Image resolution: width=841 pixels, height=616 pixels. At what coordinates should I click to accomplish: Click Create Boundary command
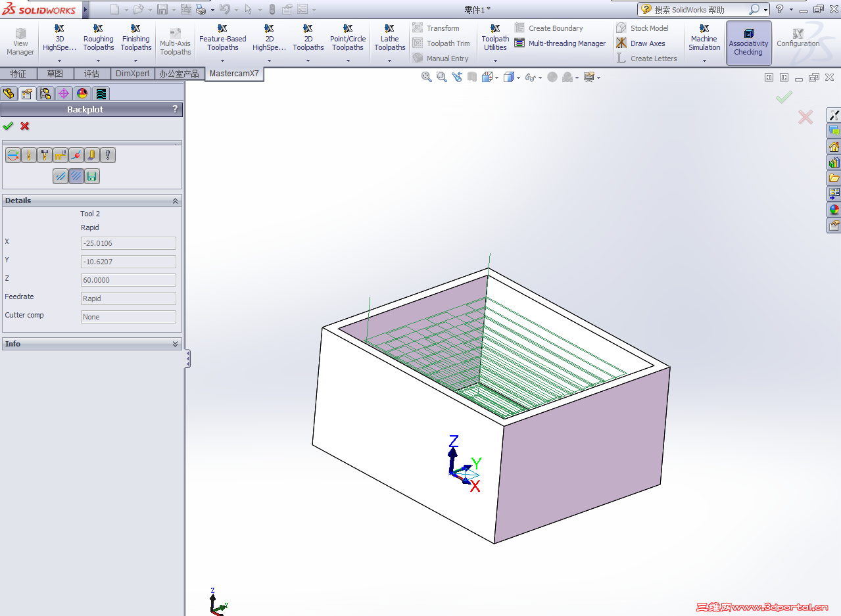pyautogui.click(x=548, y=28)
